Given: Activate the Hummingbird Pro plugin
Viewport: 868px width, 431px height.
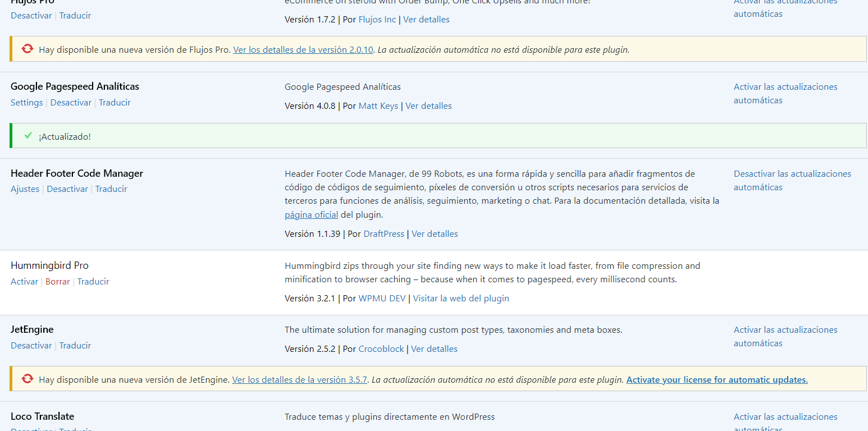Looking at the screenshot, I should 25,281.
